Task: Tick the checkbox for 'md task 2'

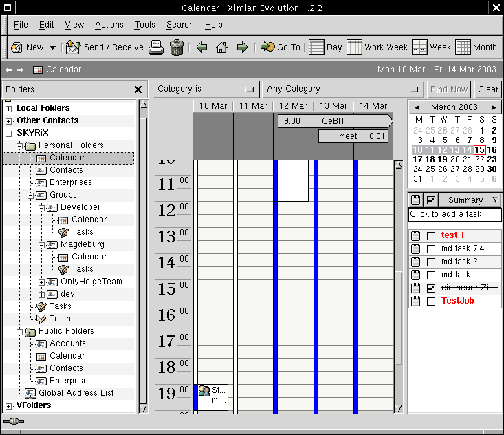Action: click(x=431, y=262)
